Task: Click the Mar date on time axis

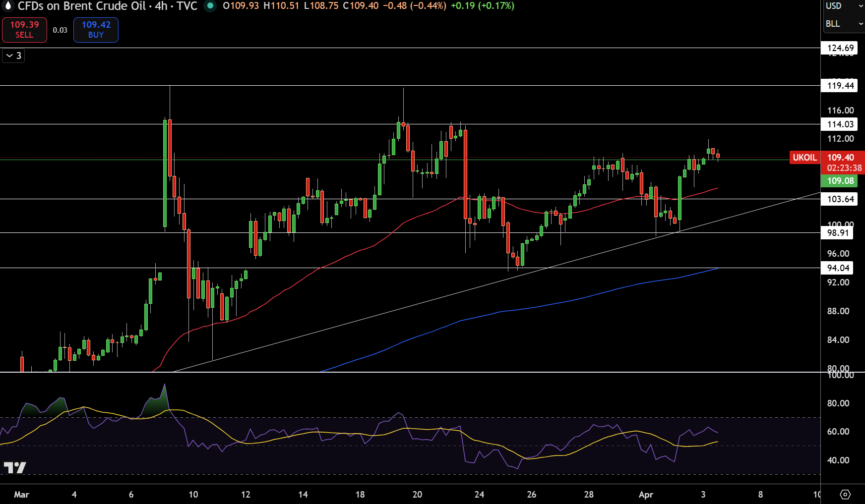Action: pos(21,495)
